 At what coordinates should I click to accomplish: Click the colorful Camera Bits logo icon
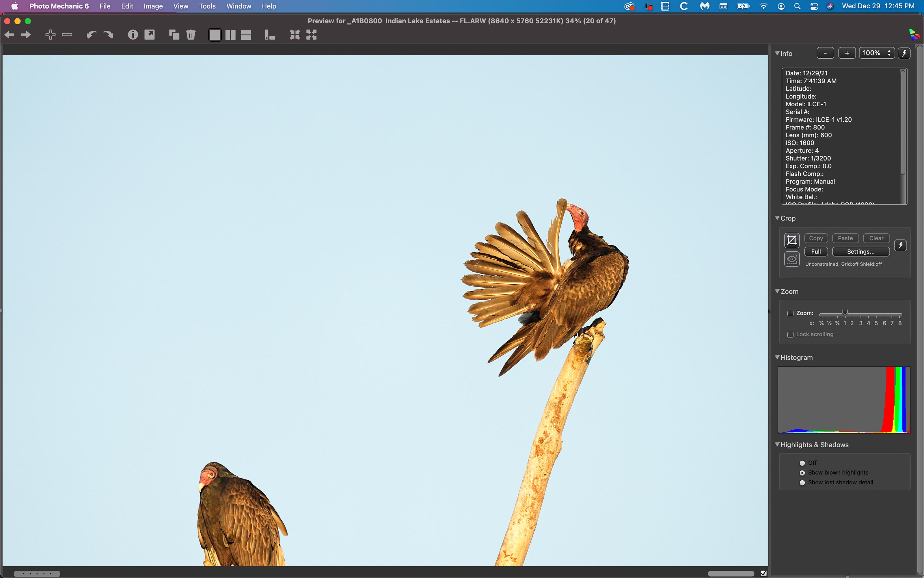tap(914, 34)
